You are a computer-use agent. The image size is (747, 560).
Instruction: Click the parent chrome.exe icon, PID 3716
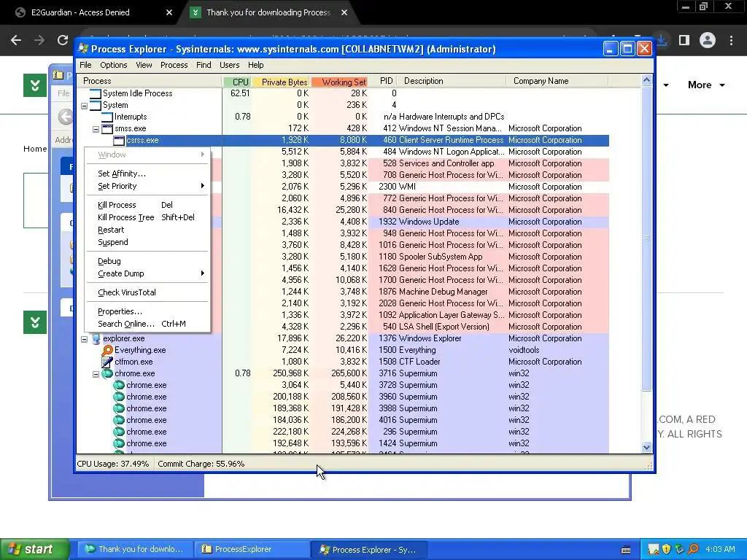pos(108,374)
